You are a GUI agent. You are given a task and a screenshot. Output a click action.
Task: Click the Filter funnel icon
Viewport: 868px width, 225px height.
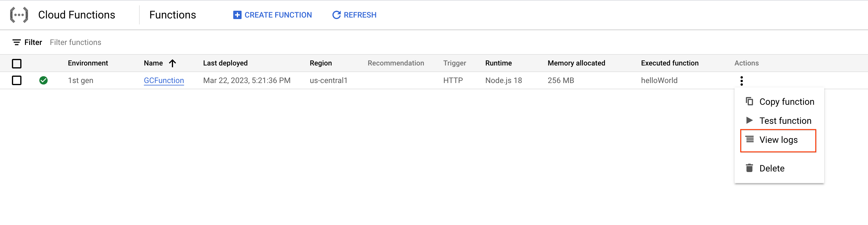pyautogui.click(x=17, y=42)
